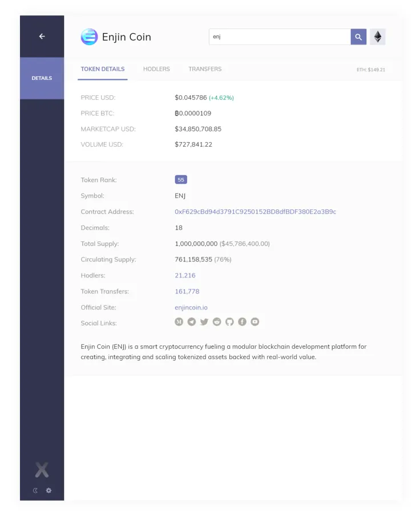
Task: Open the Ethereum network selector icon
Action: pyautogui.click(x=378, y=37)
